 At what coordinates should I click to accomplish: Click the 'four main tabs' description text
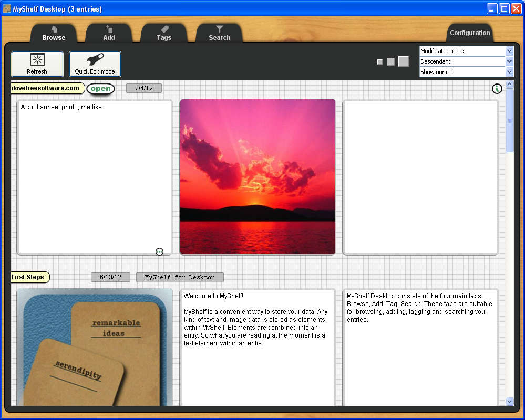[x=420, y=348]
